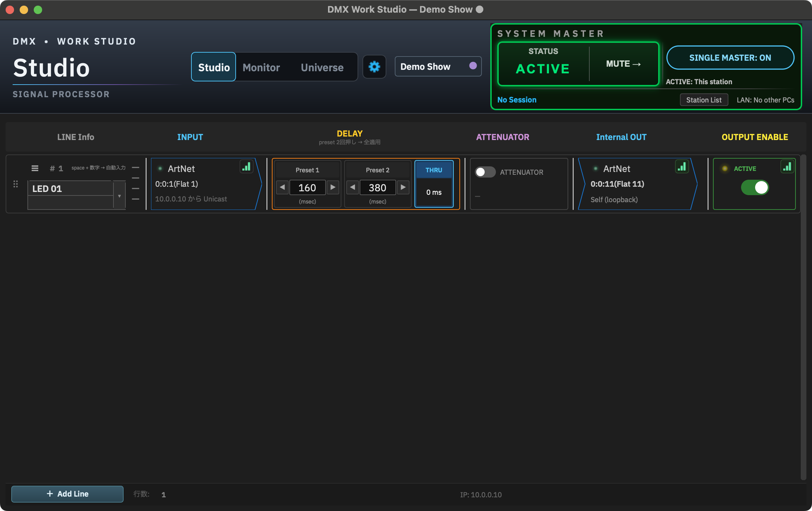The image size is (812, 511).
Task: Click the signal level icon in OUTPUT ENABLE box
Action: [787, 166]
